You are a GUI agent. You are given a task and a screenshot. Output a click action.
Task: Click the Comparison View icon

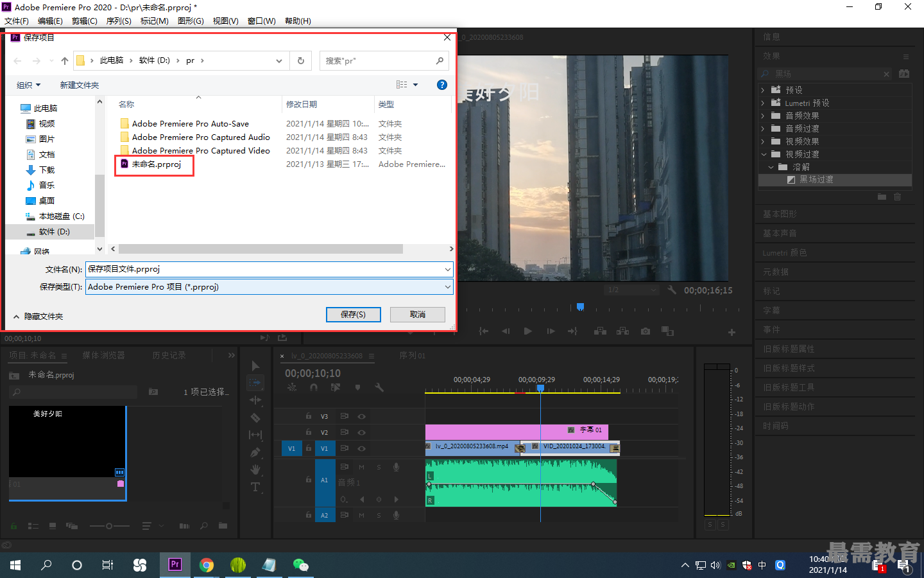point(667,331)
